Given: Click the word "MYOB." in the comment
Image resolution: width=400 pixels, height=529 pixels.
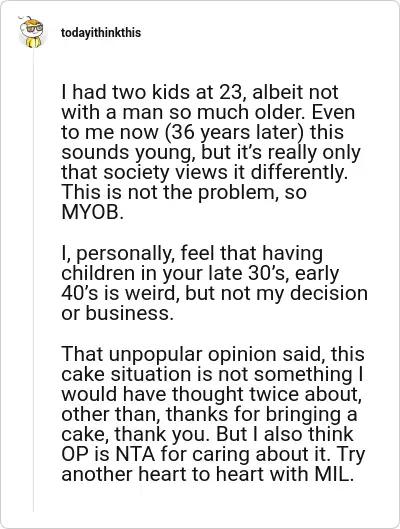Looking at the screenshot, I should tap(92, 212).
